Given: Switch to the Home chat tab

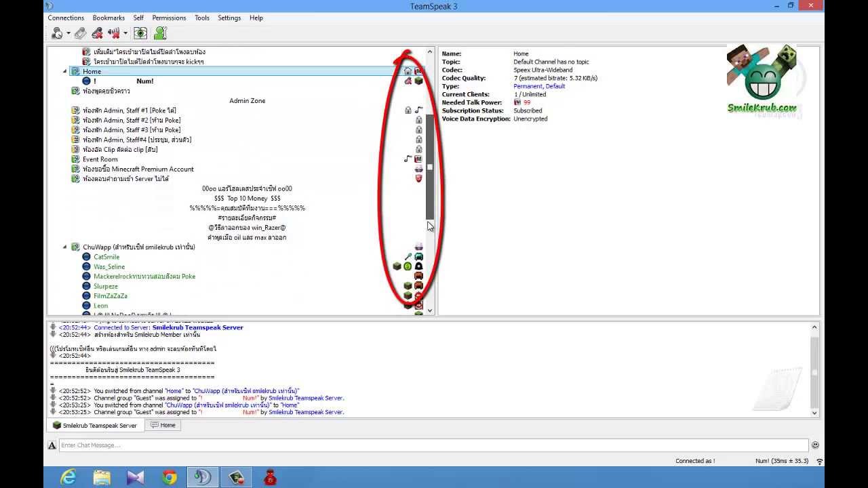Looking at the screenshot, I should coord(163,426).
